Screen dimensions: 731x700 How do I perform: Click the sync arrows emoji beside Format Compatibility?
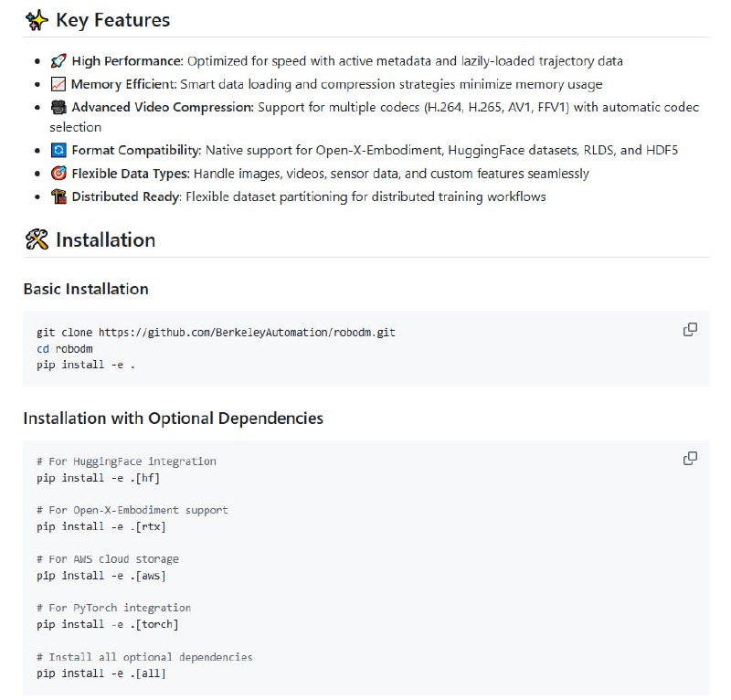pos(58,150)
